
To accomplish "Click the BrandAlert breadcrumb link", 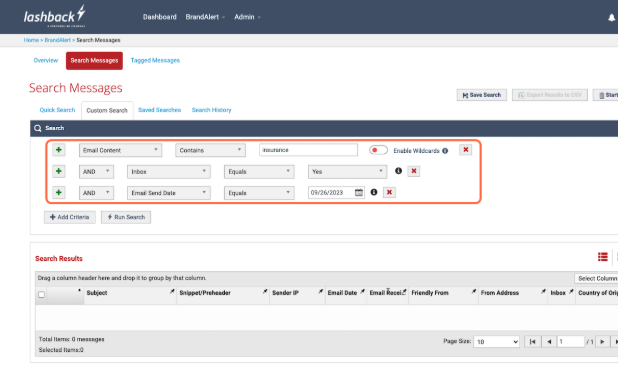I will tap(58, 40).
